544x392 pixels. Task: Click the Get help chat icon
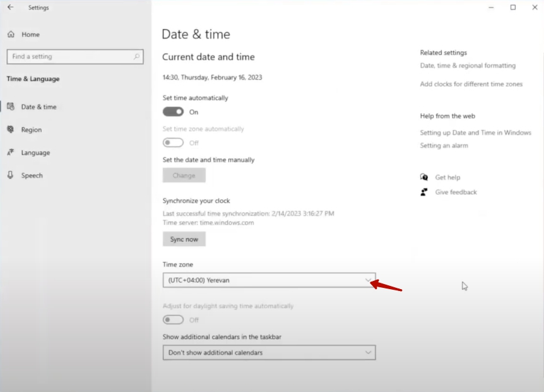coord(425,177)
